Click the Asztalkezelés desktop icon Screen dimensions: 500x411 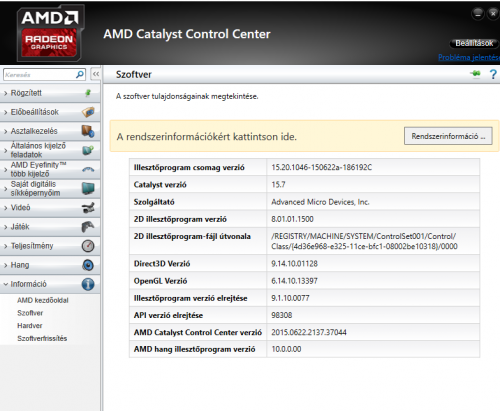(x=88, y=131)
